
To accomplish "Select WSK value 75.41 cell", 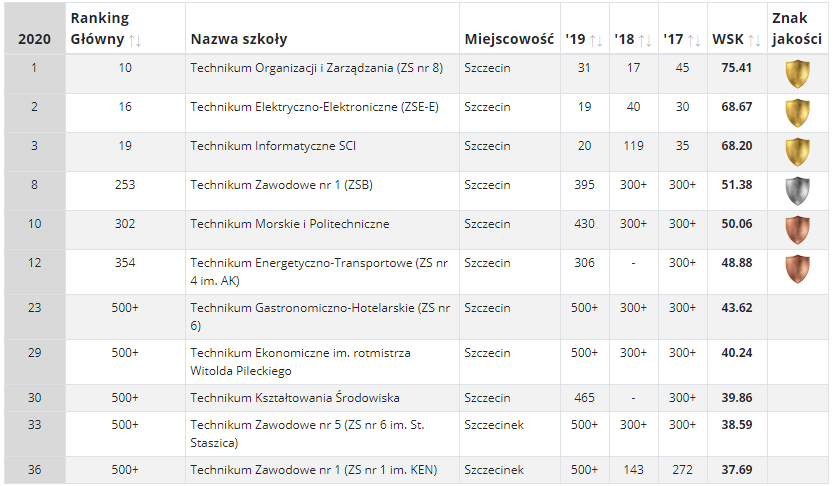I will click(x=736, y=68).
